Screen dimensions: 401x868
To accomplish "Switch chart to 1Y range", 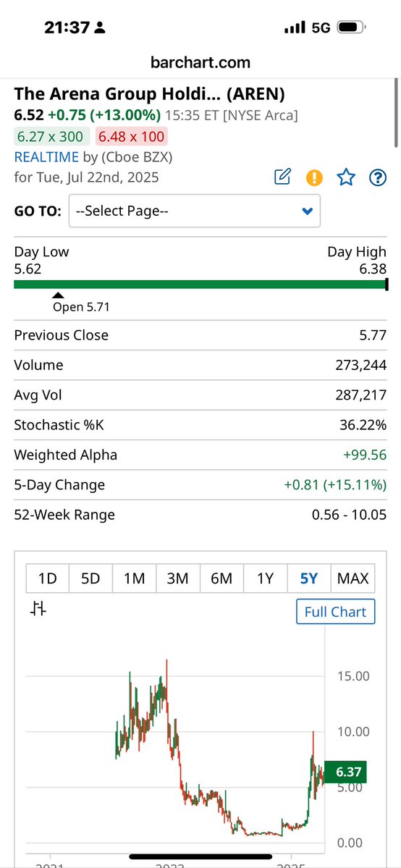I will click(266, 578).
